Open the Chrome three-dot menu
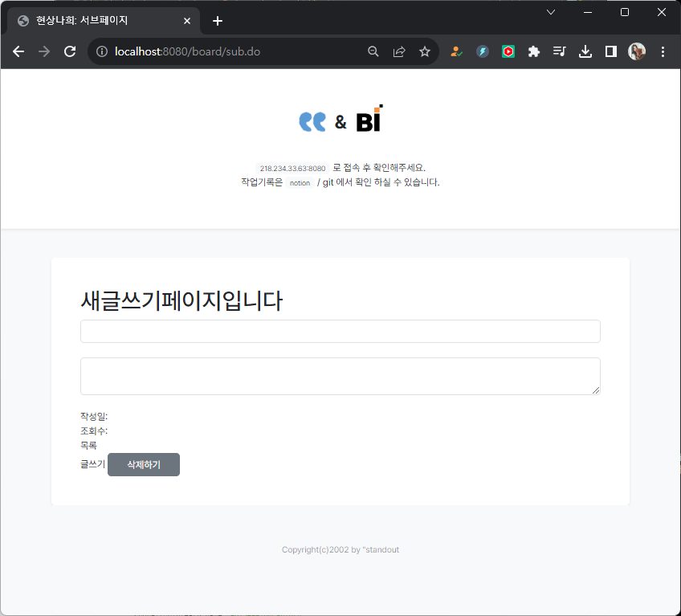The image size is (681, 616). [x=663, y=51]
